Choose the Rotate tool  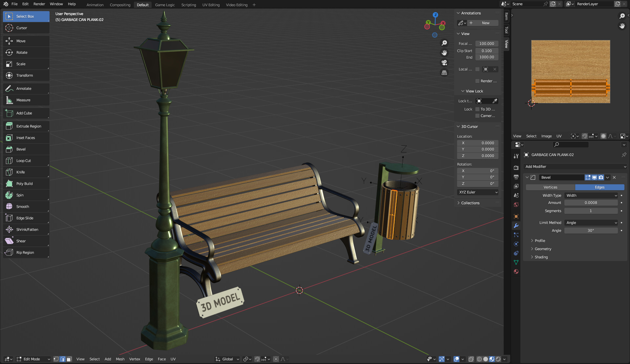point(26,52)
